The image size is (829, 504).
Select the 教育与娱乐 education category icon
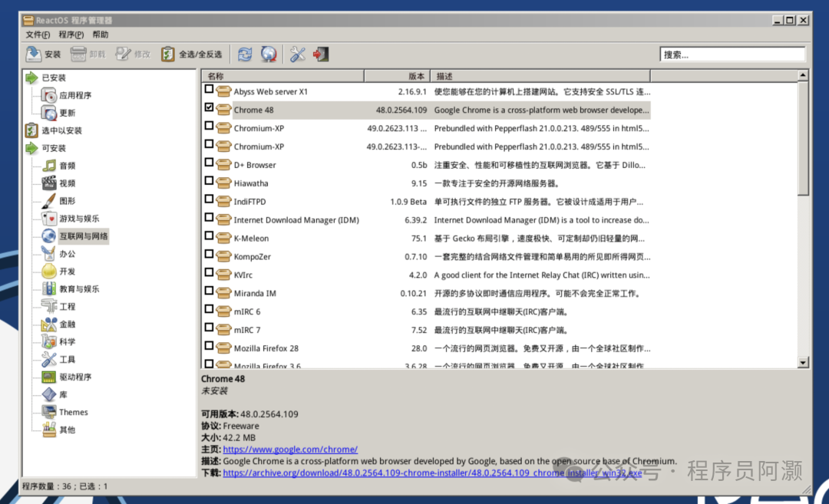pos(49,288)
